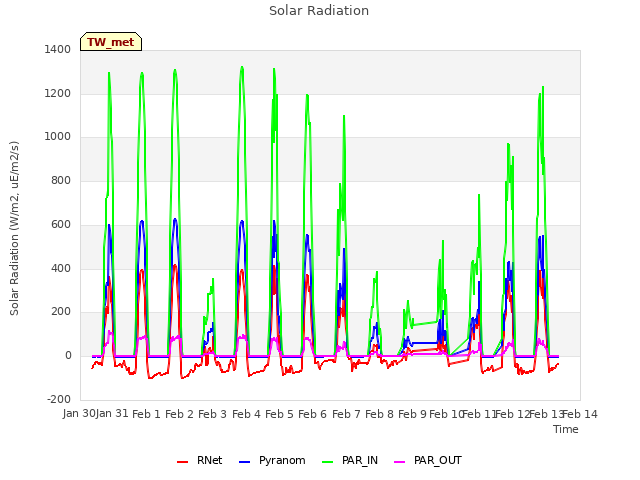Click the PAR_IN peak on Feb 13
Image resolution: width=640 pixels, height=480 pixels.
click(543, 87)
